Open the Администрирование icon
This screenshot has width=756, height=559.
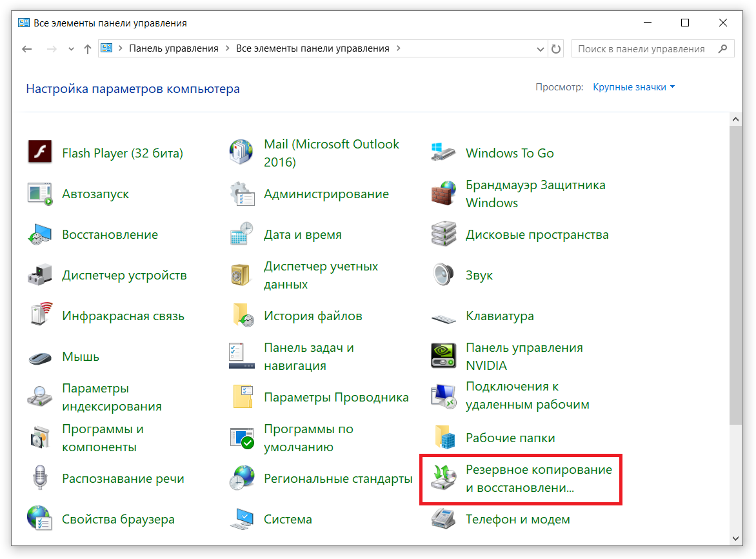coord(242,194)
